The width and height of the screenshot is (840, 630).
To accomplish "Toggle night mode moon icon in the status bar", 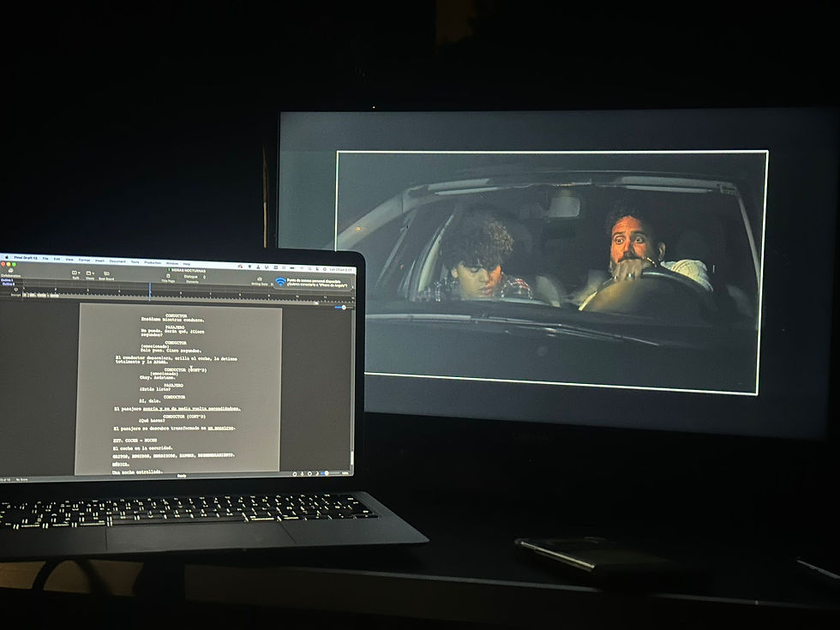I will tap(316, 473).
